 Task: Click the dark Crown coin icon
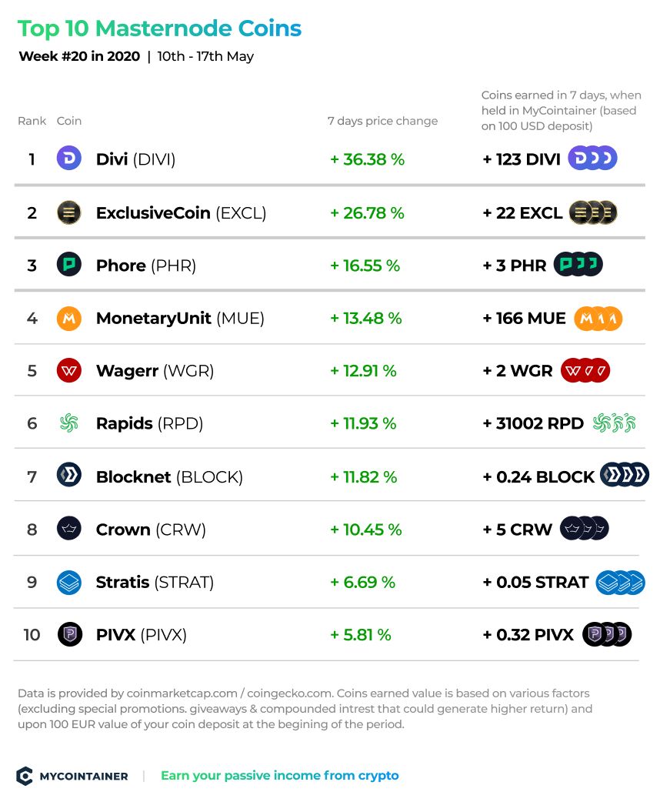coord(69,529)
